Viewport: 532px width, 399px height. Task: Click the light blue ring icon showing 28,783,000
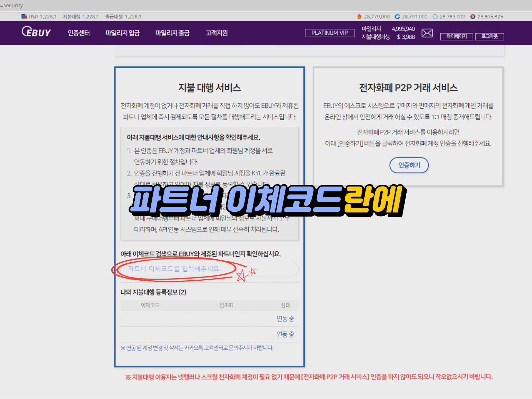click(435, 17)
